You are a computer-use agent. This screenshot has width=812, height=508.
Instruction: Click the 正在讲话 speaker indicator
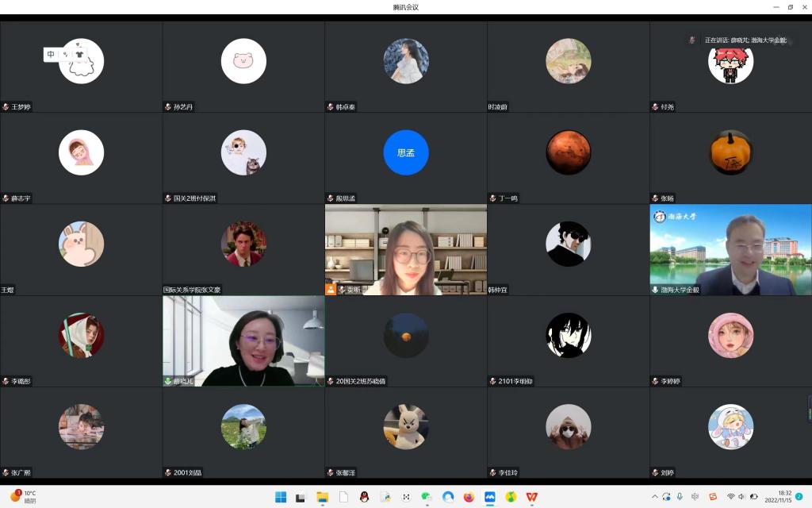[741, 40]
